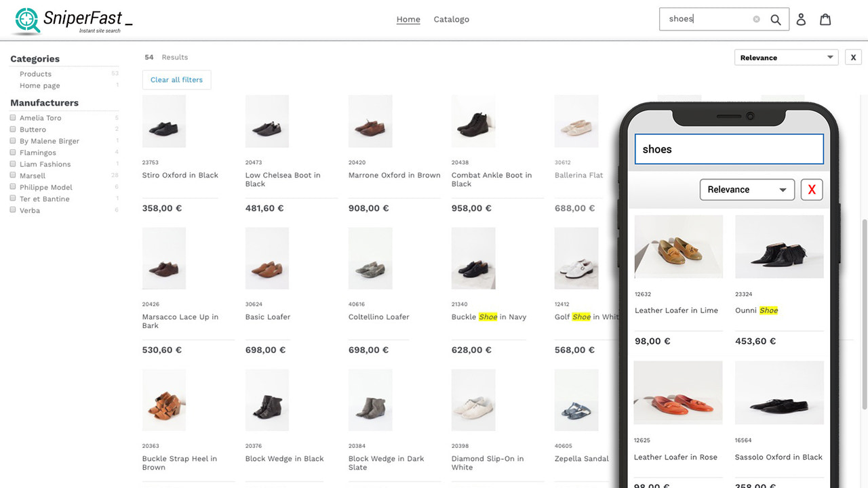Click the search magnifier icon in the header
The image size is (868, 488).
775,19
